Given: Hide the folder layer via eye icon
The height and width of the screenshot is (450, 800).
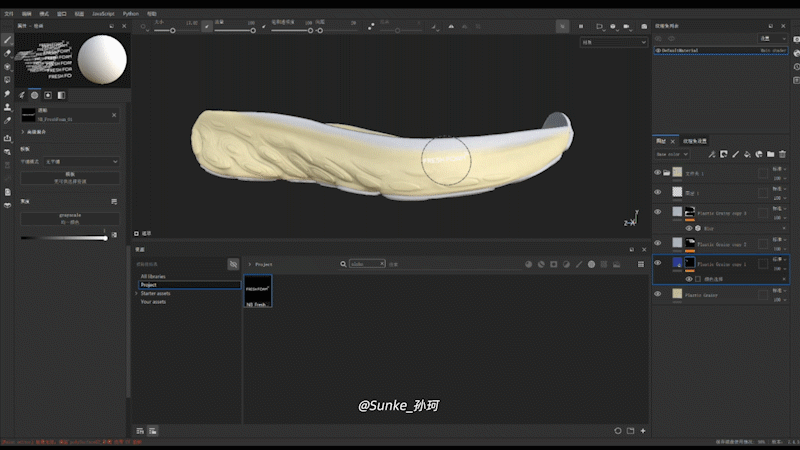Looking at the screenshot, I should pos(658,172).
